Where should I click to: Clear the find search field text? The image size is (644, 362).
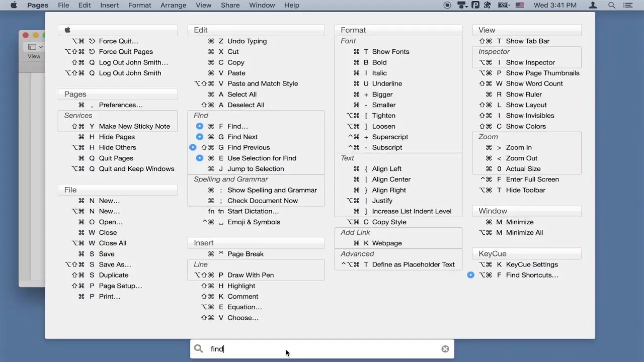point(445,349)
